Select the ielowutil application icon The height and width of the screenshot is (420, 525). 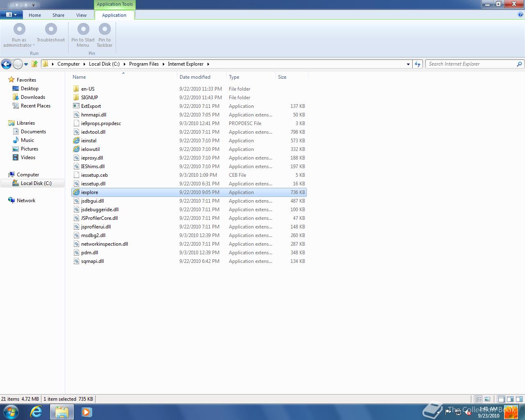76,149
